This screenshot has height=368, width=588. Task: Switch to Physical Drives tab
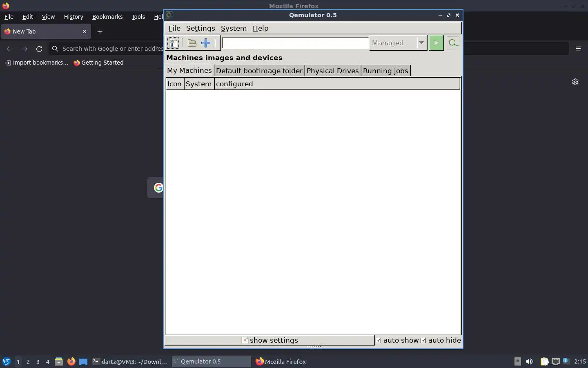click(x=333, y=71)
